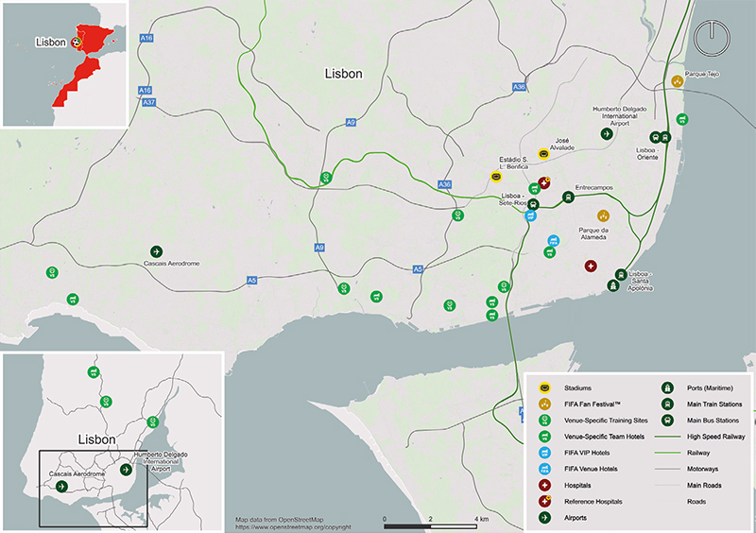Select the 'Motorways' legend text
This screenshot has width=756, height=533.
(702, 469)
